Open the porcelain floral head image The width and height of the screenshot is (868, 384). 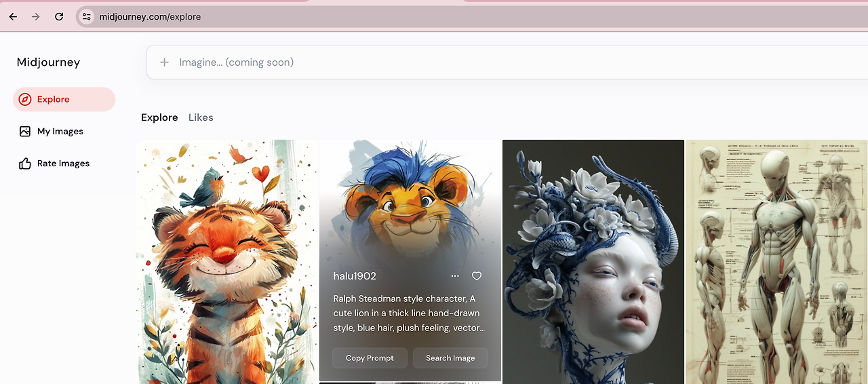[593, 262]
